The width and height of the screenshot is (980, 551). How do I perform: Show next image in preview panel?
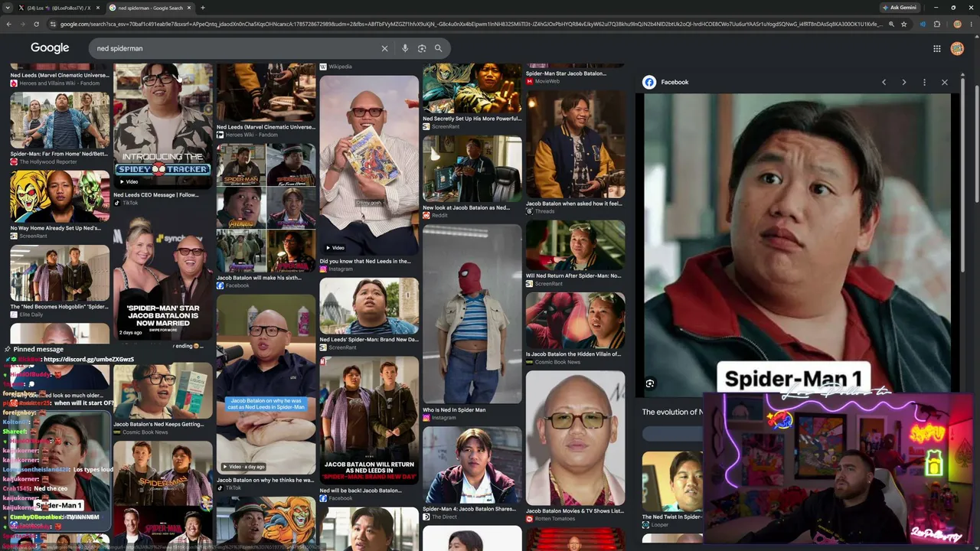[x=903, y=82]
